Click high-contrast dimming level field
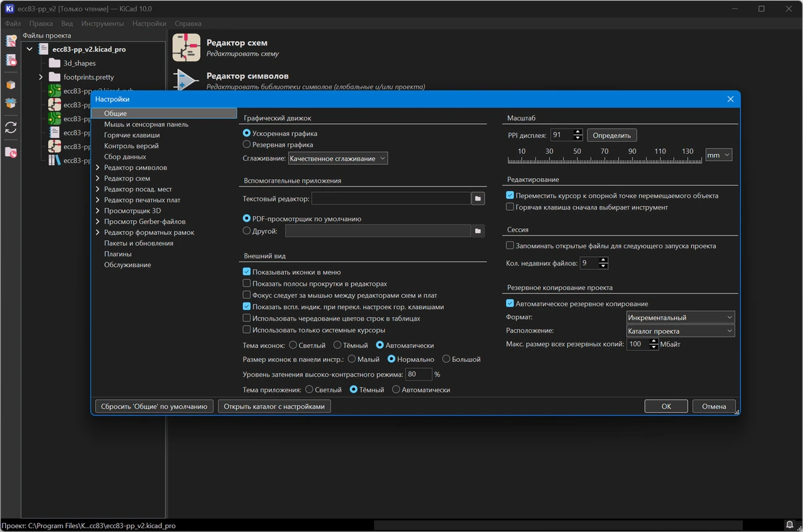 tap(418, 374)
